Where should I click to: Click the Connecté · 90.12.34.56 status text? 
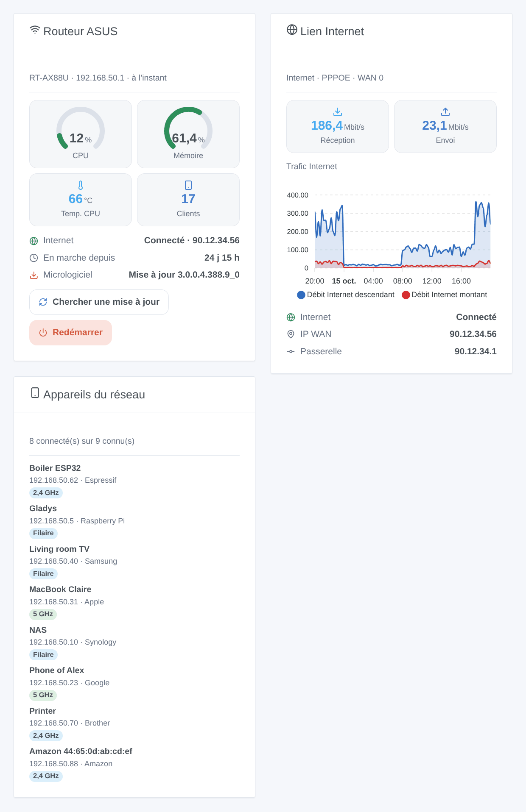192,240
